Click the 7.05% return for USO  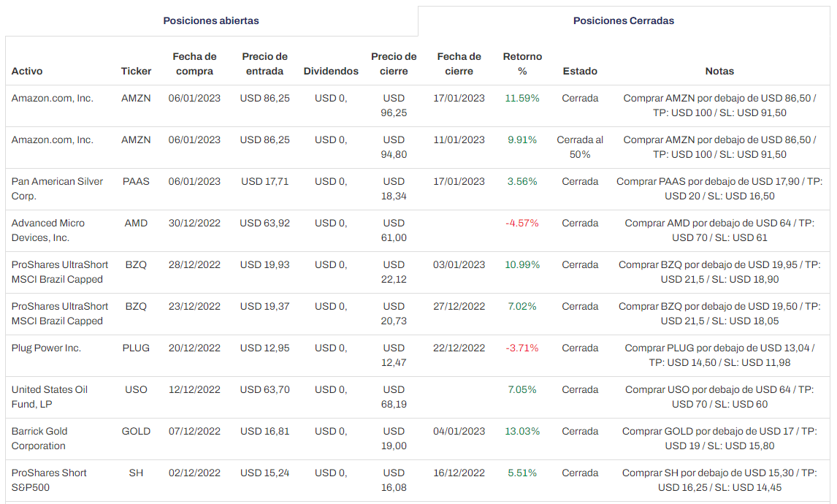click(x=523, y=390)
